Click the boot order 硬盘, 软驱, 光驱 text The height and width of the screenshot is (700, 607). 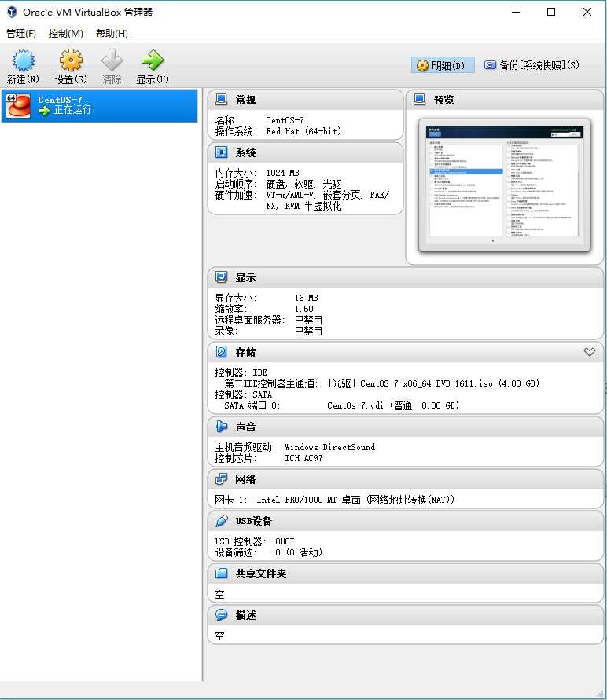[303, 184]
